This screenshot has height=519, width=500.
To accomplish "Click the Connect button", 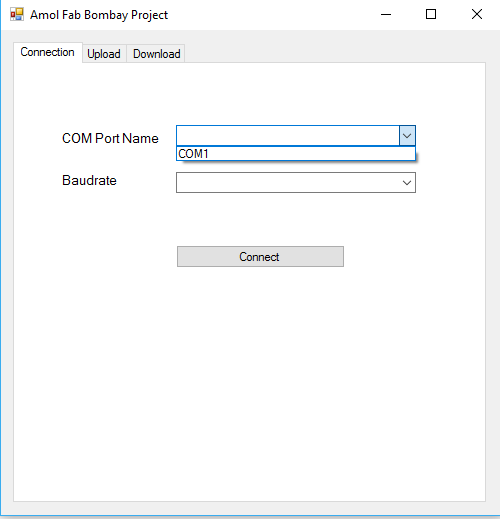I will 260,257.
